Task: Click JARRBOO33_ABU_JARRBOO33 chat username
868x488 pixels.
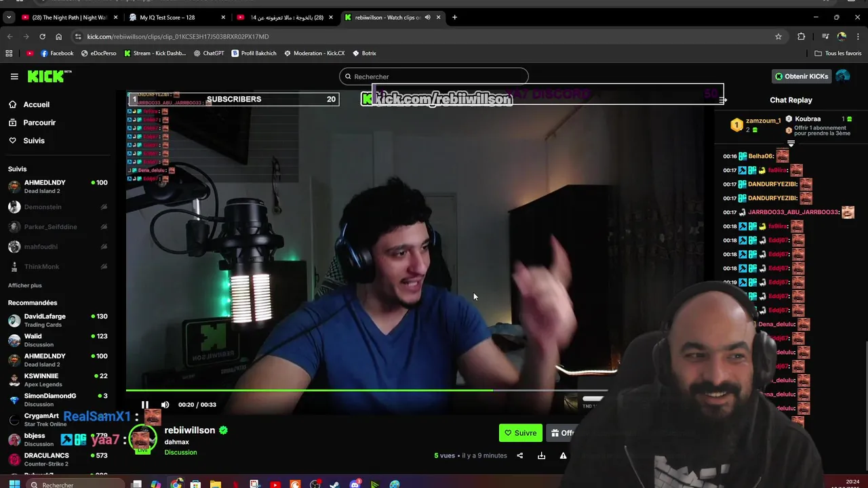Action: (793, 212)
